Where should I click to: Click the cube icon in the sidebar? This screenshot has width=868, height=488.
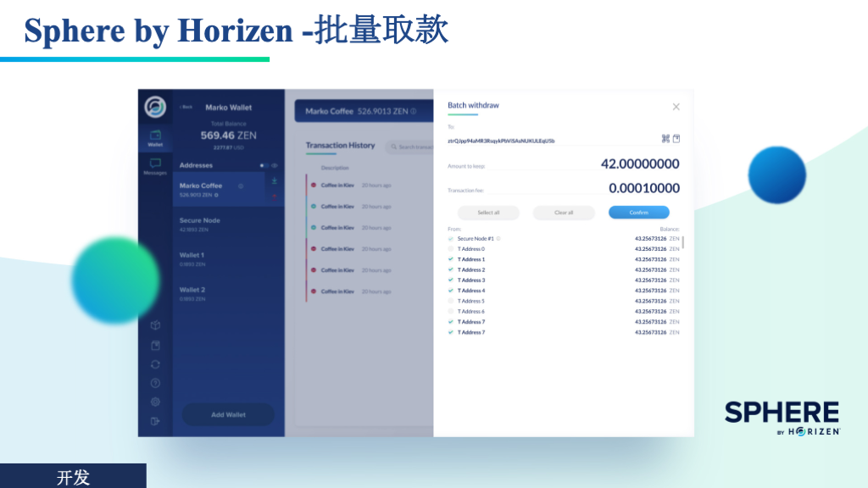point(156,325)
